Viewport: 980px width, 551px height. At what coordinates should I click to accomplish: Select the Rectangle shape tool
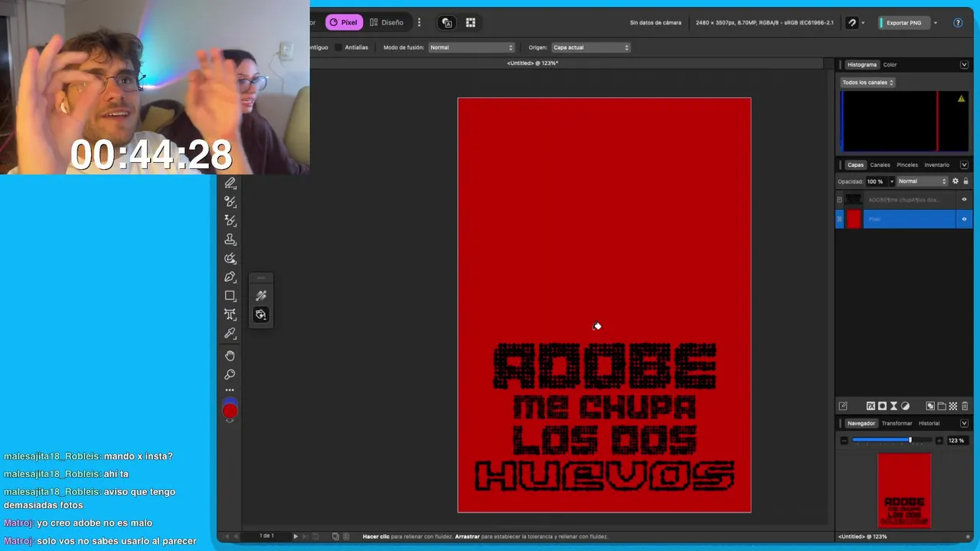click(x=230, y=295)
